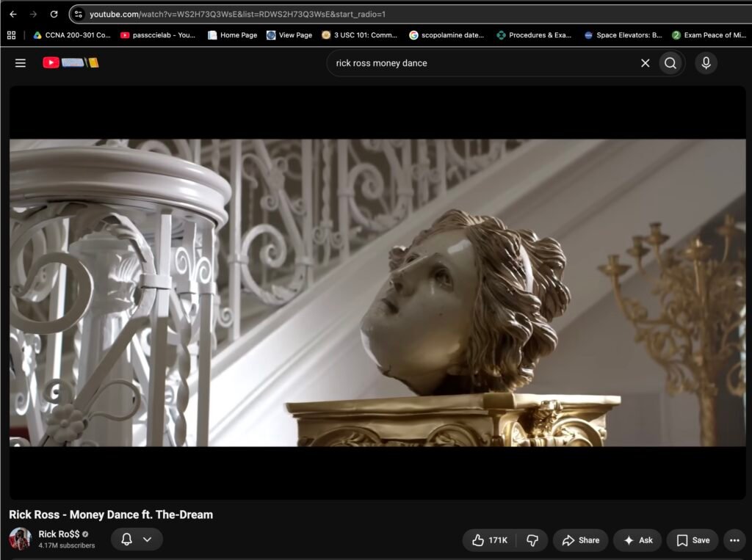Open the Space Elevators bookmark

[623, 35]
